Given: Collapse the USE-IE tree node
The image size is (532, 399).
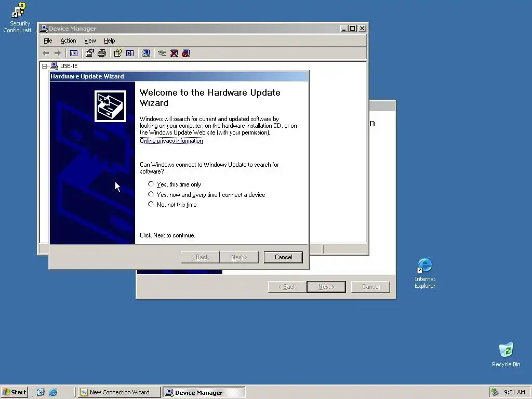Looking at the screenshot, I should coord(45,66).
